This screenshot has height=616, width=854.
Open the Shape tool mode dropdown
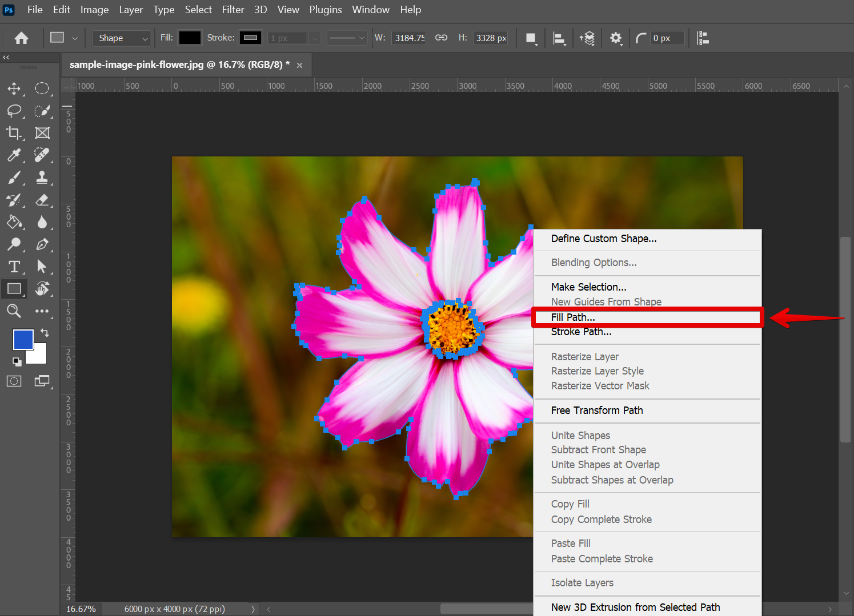click(122, 38)
